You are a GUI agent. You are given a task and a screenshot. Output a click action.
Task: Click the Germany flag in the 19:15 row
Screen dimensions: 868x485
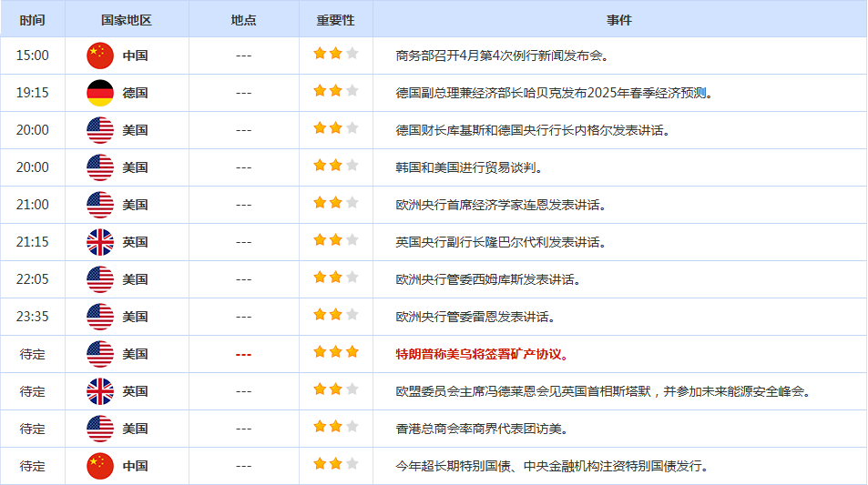[x=100, y=93]
